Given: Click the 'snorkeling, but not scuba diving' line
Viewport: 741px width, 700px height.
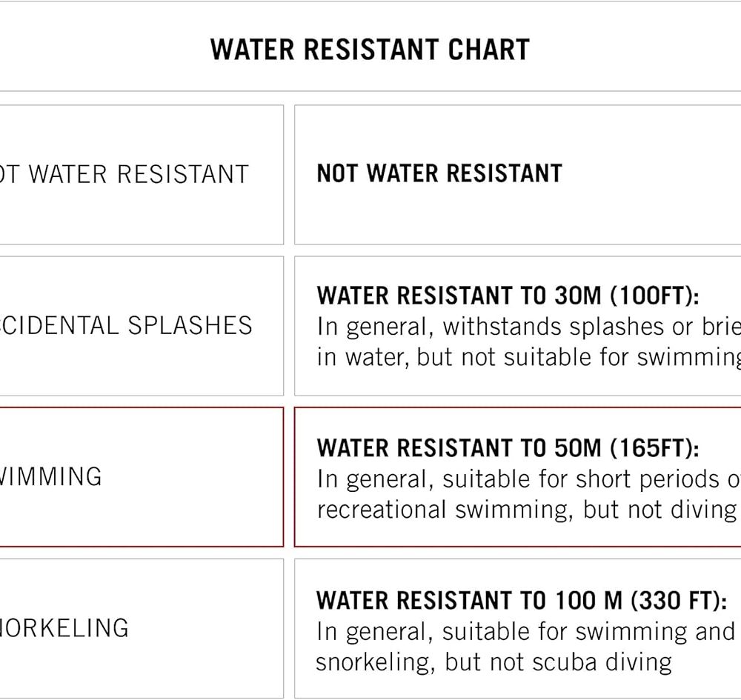Looking at the screenshot, I should click(494, 661).
